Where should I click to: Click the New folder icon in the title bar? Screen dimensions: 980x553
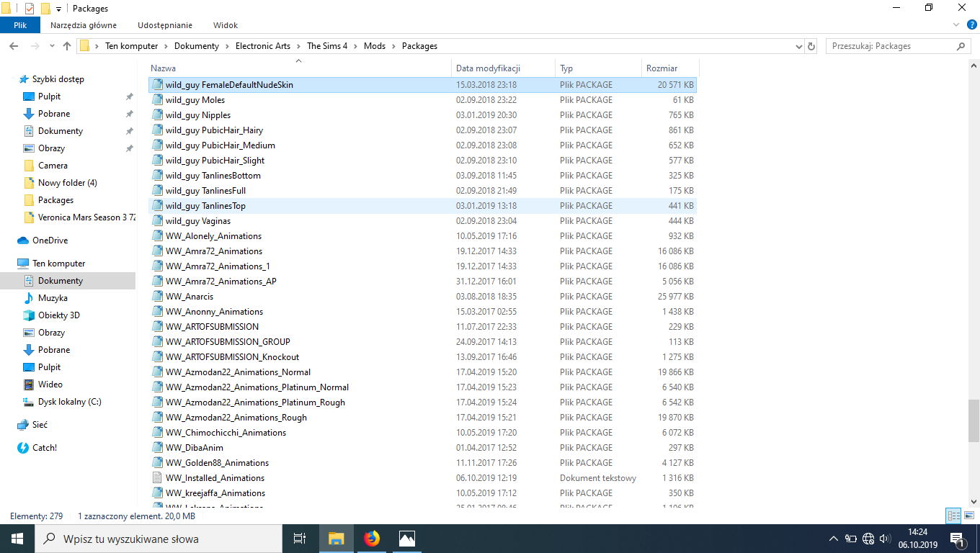pyautogui.click(x=45, y=9)
